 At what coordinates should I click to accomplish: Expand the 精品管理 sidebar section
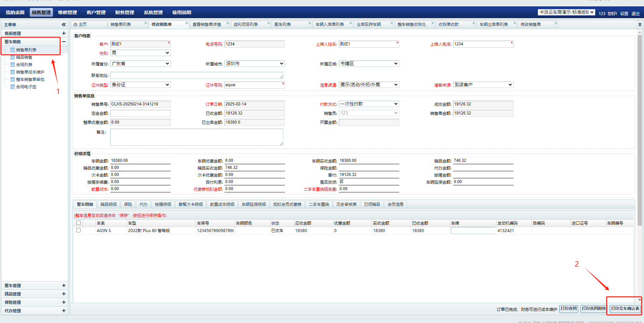coord(64,294)
